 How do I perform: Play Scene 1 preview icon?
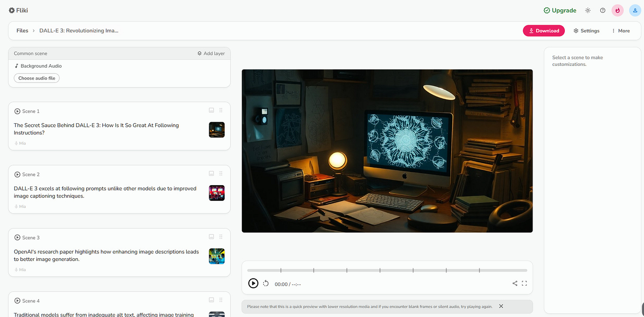coord(17,111)
